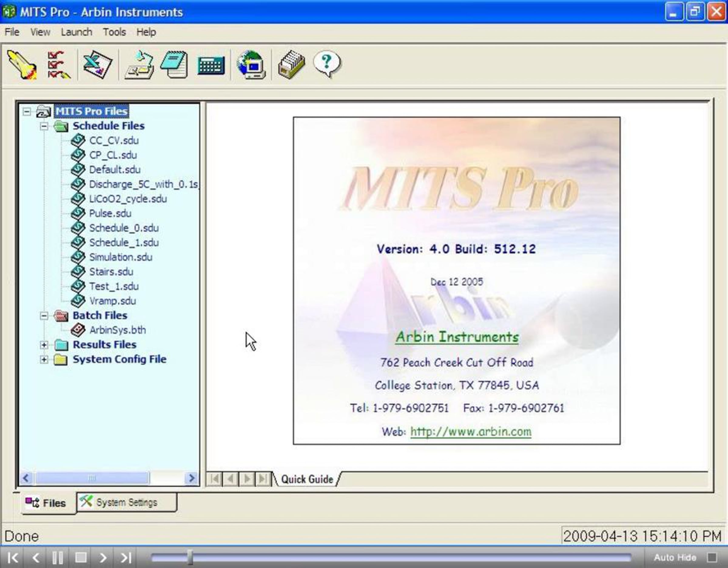Open the Launch menu
Screen dimensions: 728x568
click(x=76, y=32)
